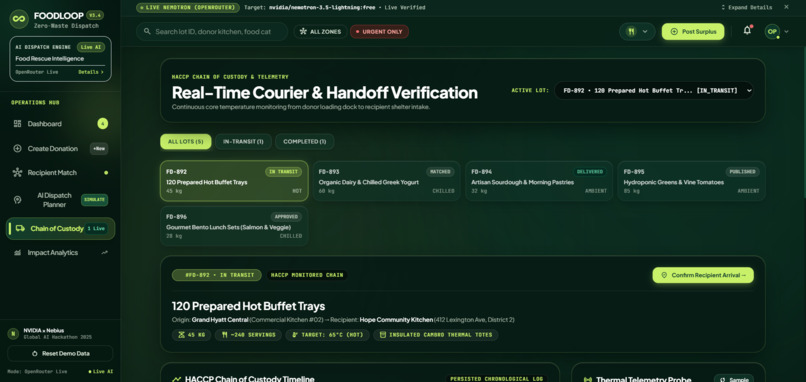Viewport: 806px width, 382px height.
Task: Click the Chain of Custody truck icon
Action: (20, 228)
